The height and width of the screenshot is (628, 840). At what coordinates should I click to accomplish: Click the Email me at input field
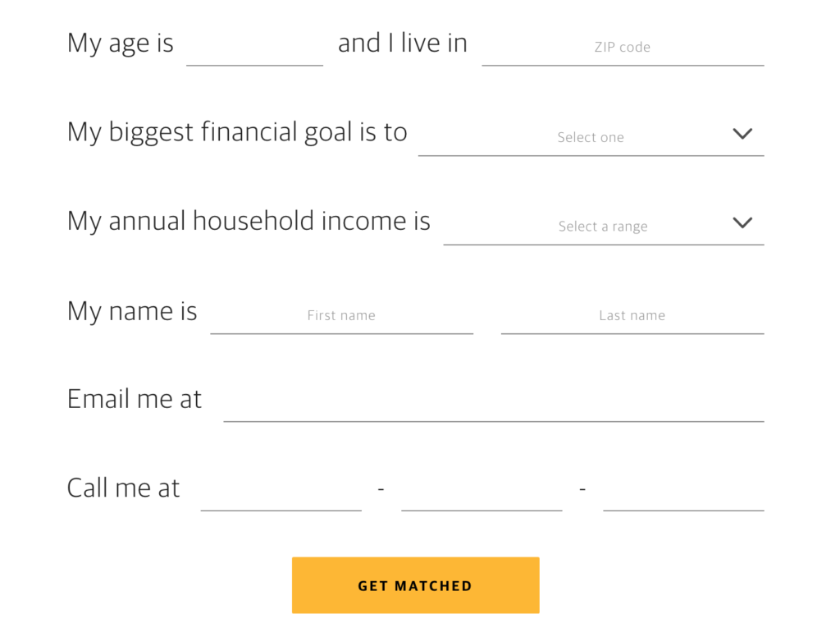click(494, 406)
